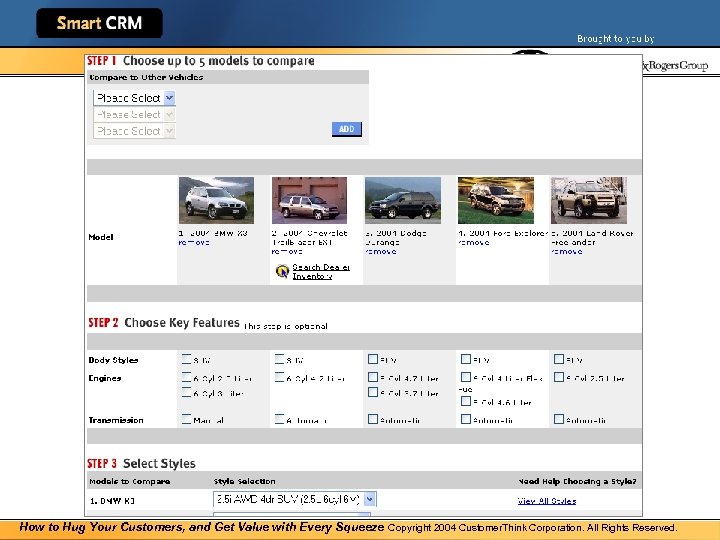This screenshot has width=720, height=540.
Task: Open the View All Styles link
Action: (547, 501)
